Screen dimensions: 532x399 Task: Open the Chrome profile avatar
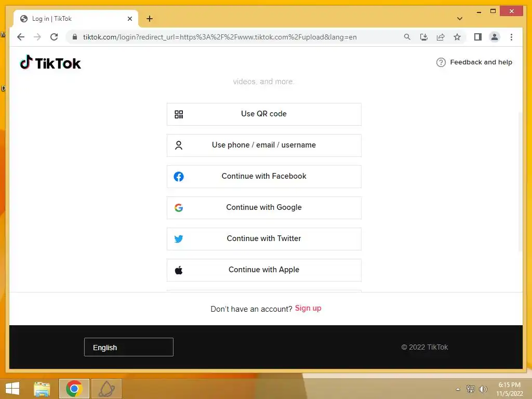coord(495,37)
